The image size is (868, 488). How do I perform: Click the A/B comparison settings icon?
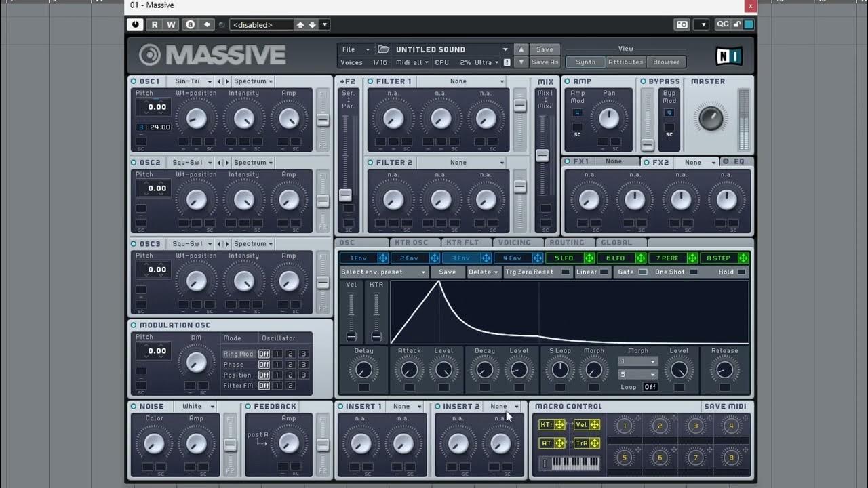click(190, 24)
